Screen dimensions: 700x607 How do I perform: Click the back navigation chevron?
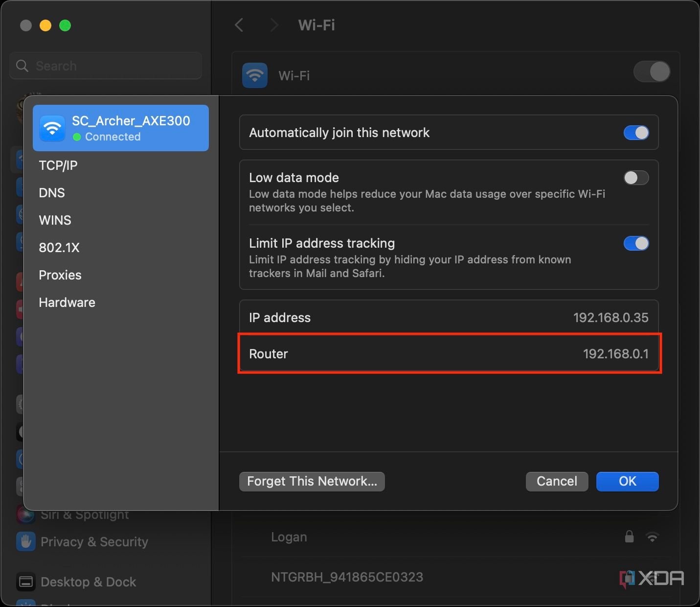[239, 25]
